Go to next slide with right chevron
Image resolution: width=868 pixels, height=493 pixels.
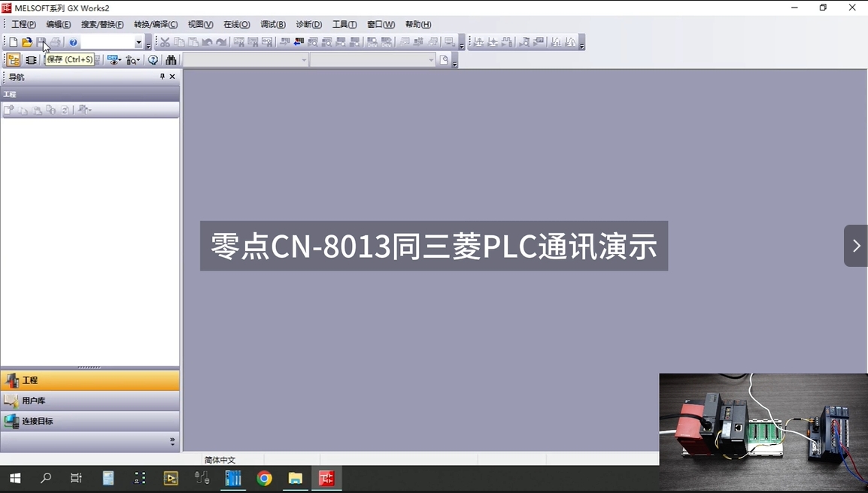tap(856, 246)
